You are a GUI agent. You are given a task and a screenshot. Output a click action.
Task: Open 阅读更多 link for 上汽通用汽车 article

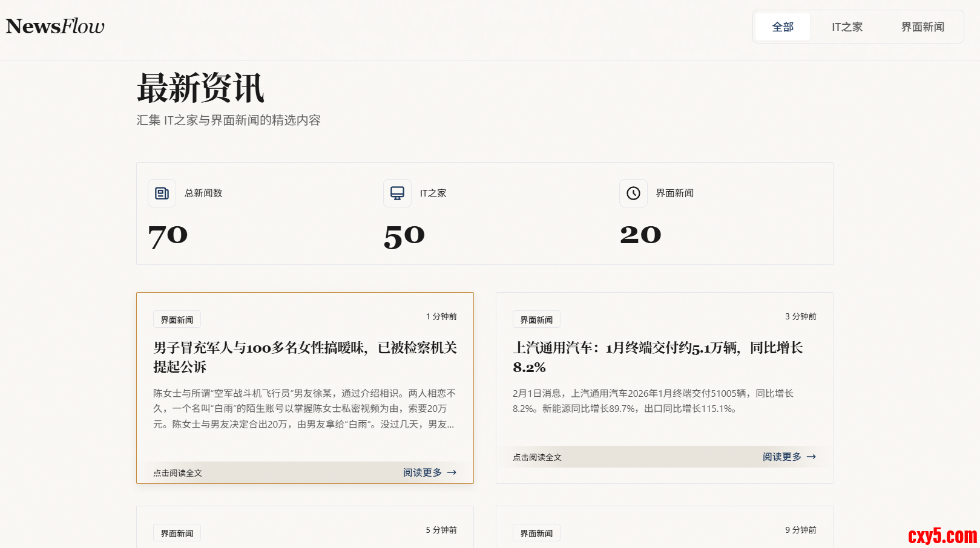781,457
